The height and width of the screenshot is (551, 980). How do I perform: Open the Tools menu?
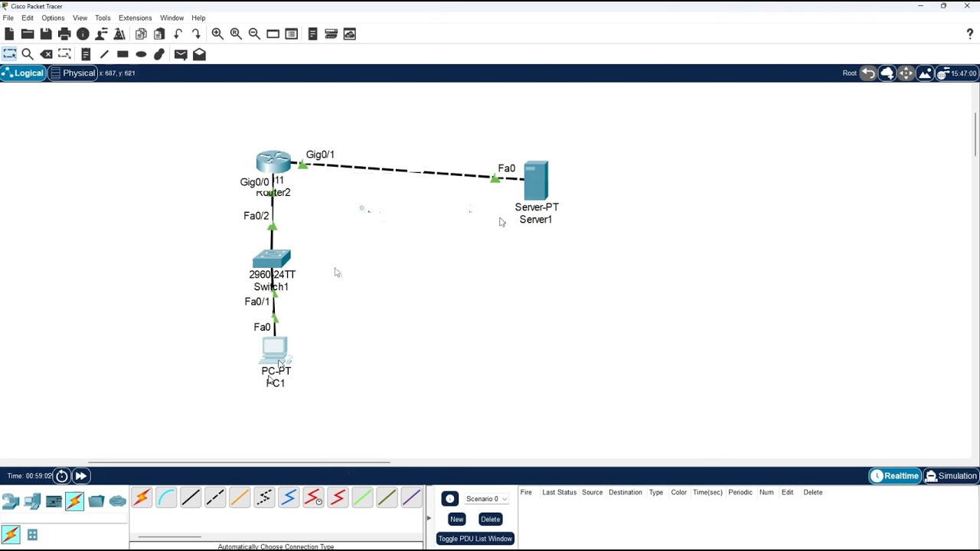(103, 18)
